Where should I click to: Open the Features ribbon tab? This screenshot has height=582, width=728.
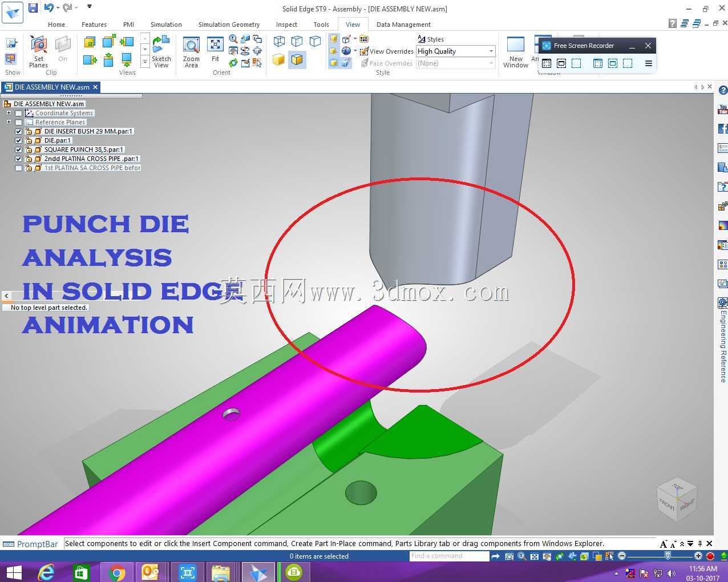coord(94,25)
